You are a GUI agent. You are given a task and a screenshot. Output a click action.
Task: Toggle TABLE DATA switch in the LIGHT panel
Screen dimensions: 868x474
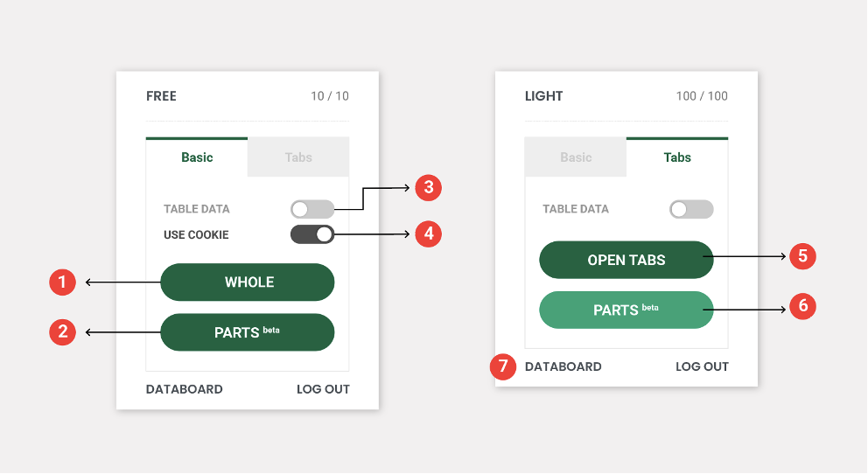[691, 209]
